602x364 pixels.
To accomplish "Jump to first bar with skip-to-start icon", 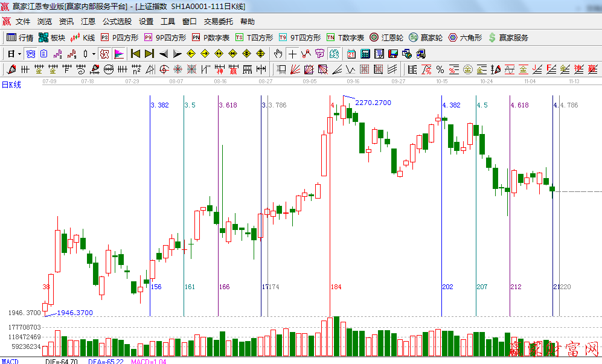I will 135,54.
